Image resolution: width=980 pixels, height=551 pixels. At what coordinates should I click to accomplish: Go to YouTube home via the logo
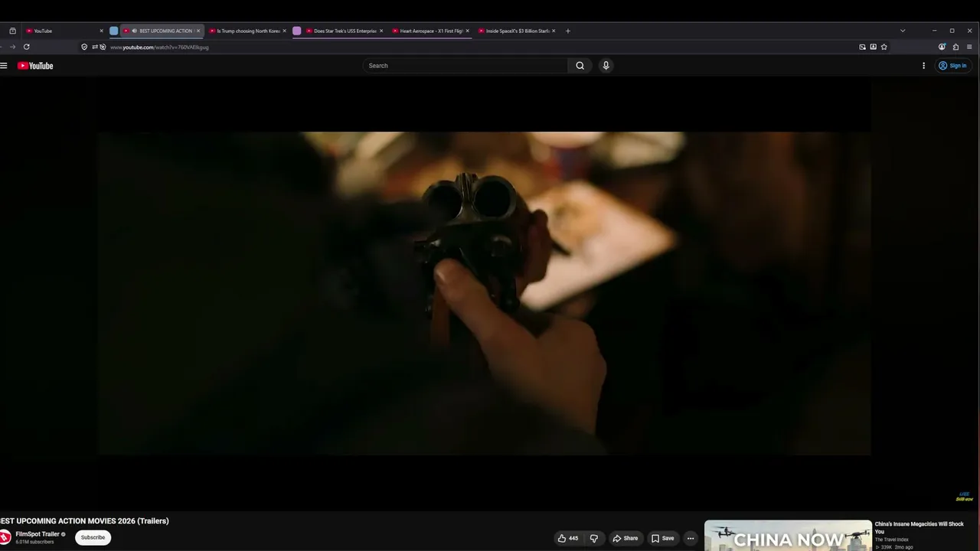pyautogui.click(x=35, y=66)
